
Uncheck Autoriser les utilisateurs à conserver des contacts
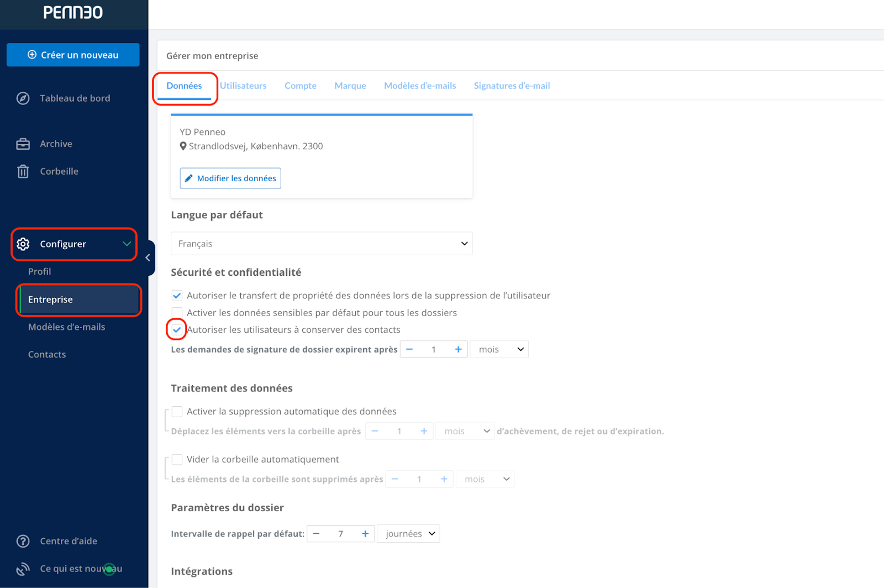tap(177, 330)
